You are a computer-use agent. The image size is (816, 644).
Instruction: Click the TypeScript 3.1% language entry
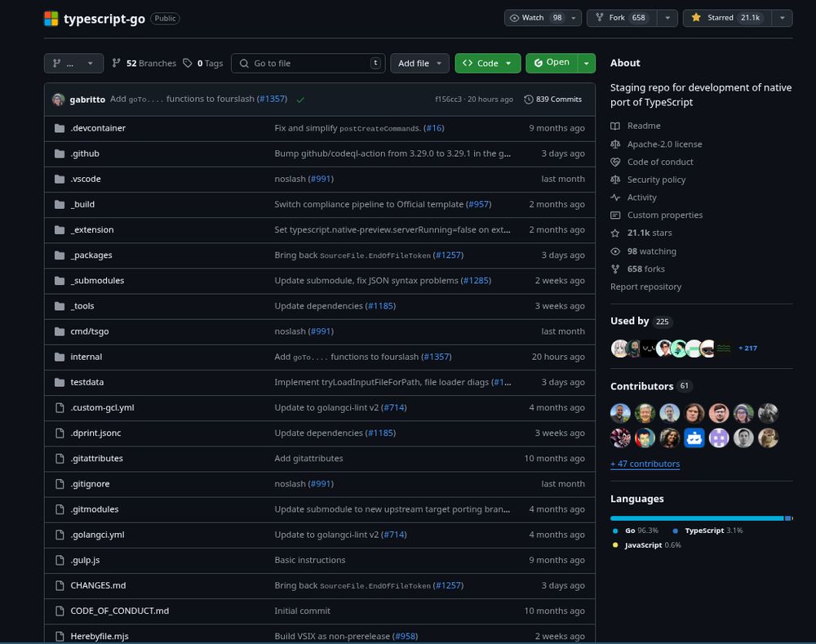pos(707,531)
